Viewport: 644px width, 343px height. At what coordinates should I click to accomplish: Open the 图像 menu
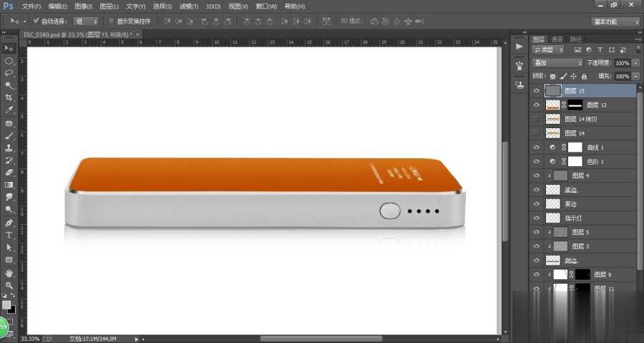click(84, 6)
